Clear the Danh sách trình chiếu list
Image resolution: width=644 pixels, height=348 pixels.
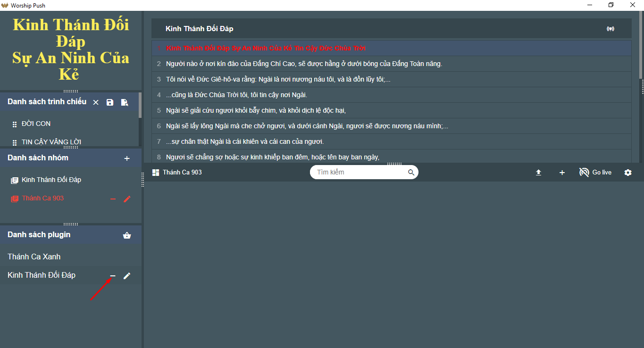pyautogui.click(x=96, y=102)
